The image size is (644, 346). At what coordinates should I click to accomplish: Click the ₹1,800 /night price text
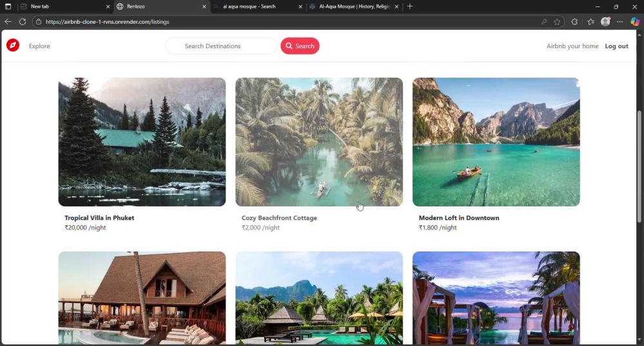437,228
